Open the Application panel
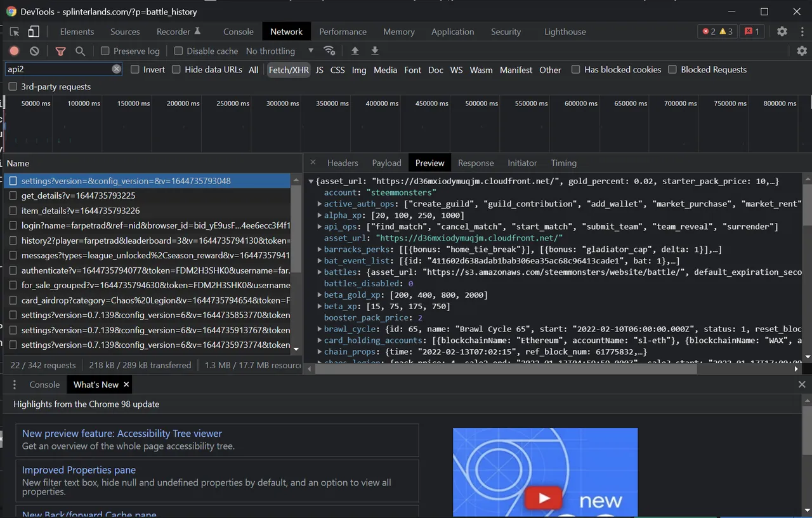The image size is (812, 518). click(x=452, y=31)
